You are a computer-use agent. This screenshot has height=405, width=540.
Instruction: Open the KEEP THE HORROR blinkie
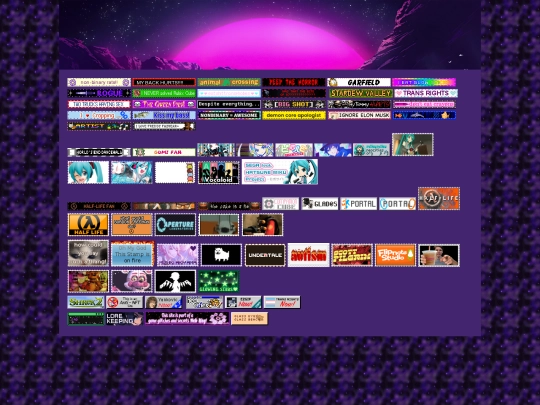[294, 82]
